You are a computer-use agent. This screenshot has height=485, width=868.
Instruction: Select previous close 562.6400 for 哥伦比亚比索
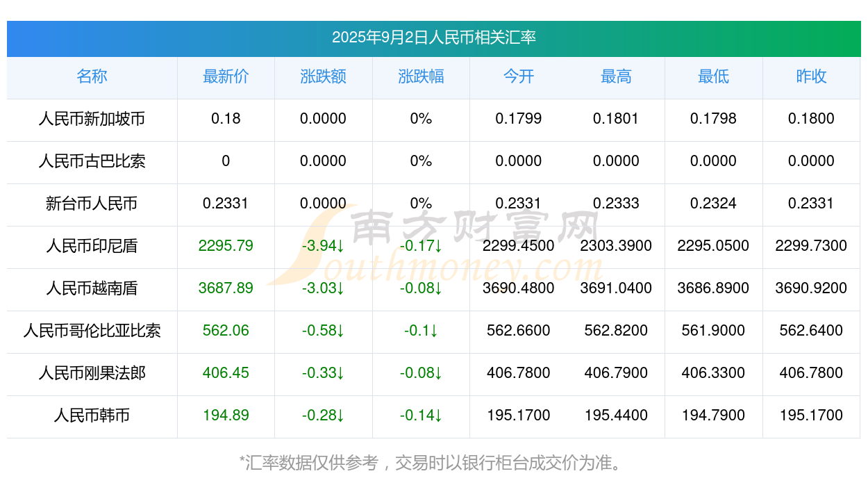tap(811, 331)
